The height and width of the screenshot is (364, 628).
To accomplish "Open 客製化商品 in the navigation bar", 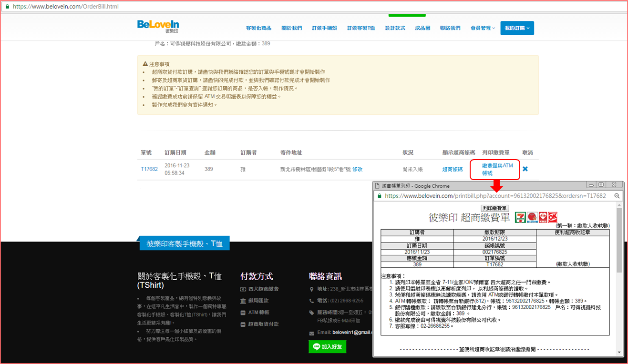I will coord(258,28).
